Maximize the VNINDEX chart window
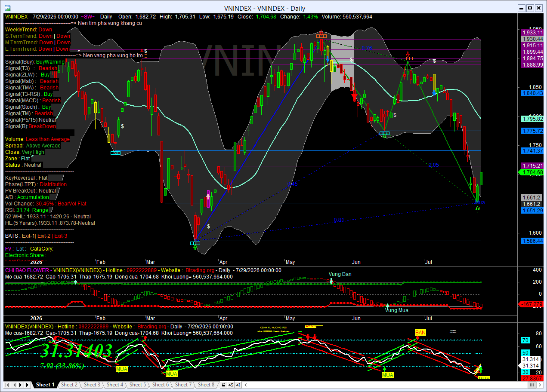Image resolution: width=547 pixels, height=392 pixels. 530,8
